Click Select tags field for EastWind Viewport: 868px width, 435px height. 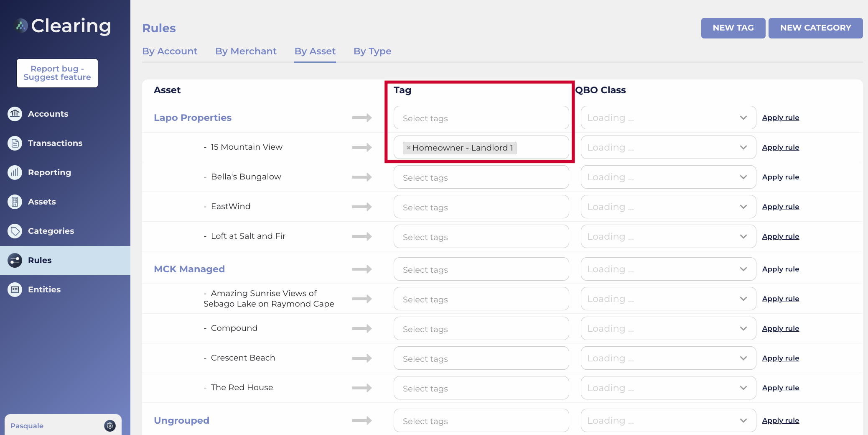(x=481, y=207)
